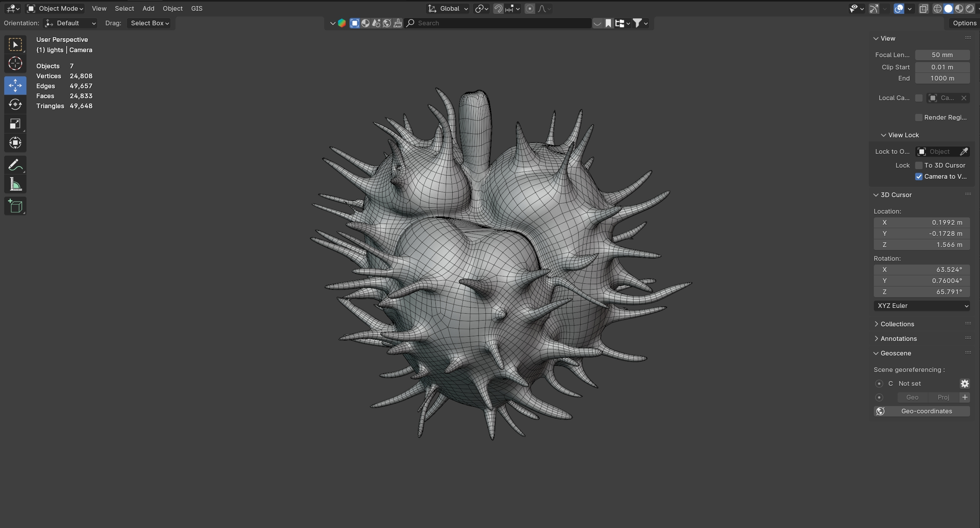980x528 pixels.
Task: Open the Object Mode dropdown
Action: click(56, 8)
